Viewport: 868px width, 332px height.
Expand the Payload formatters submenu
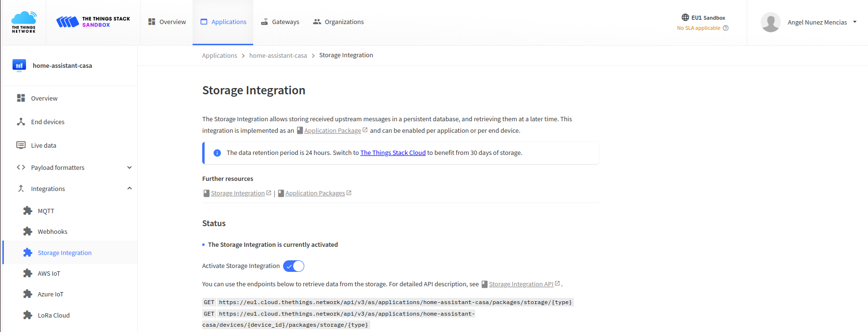tap(129, 167)
